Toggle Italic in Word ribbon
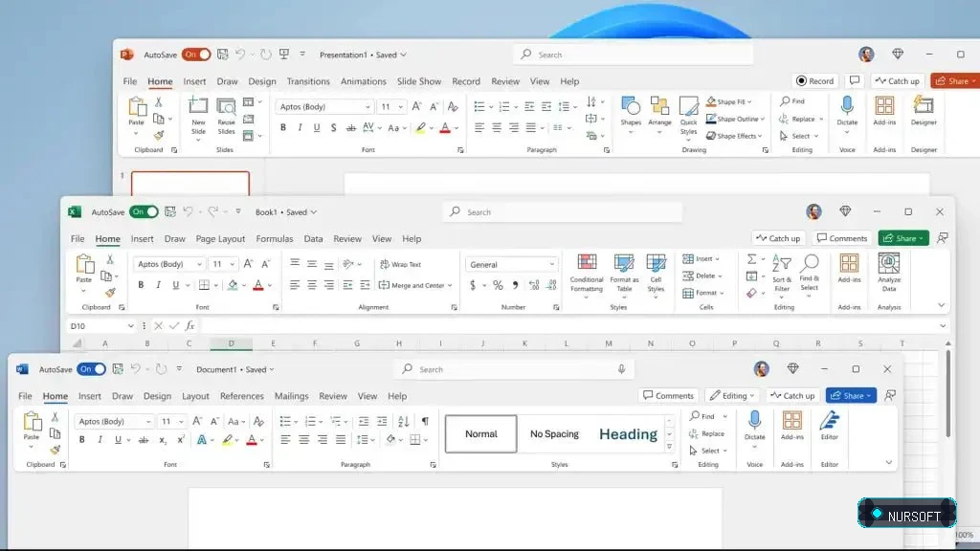 pyautogui.click(x=100, y=440)
